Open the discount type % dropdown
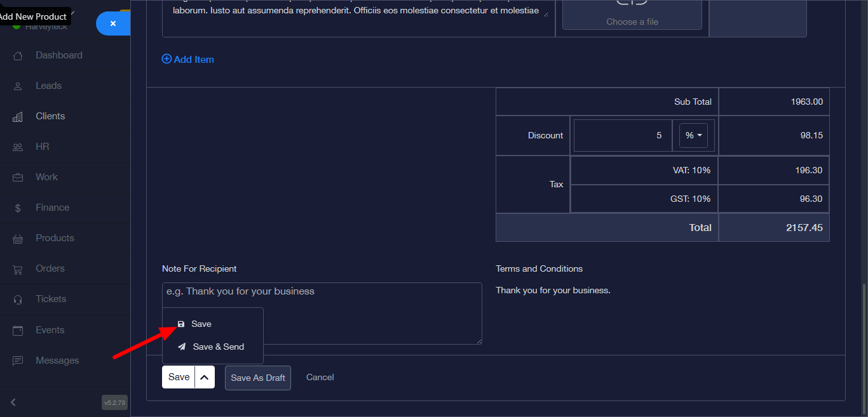Image resolution: width=868 pixels, height=417 pixels. pos(693,135)
